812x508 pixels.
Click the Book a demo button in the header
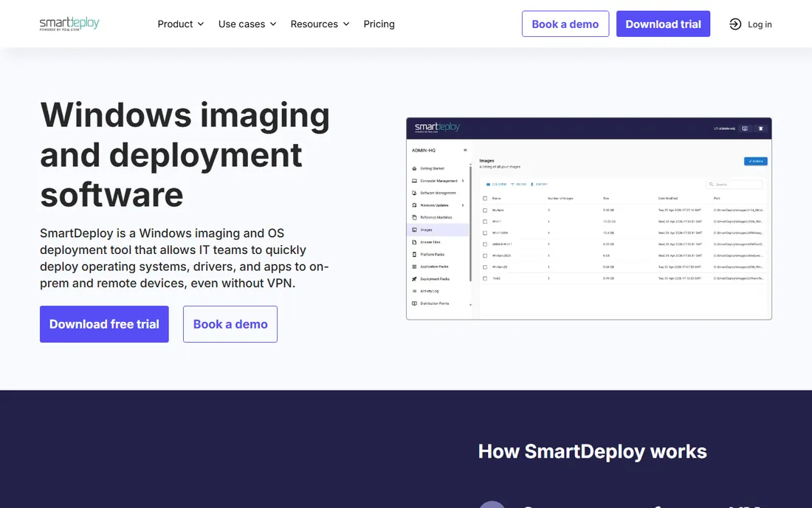point(565,24)
